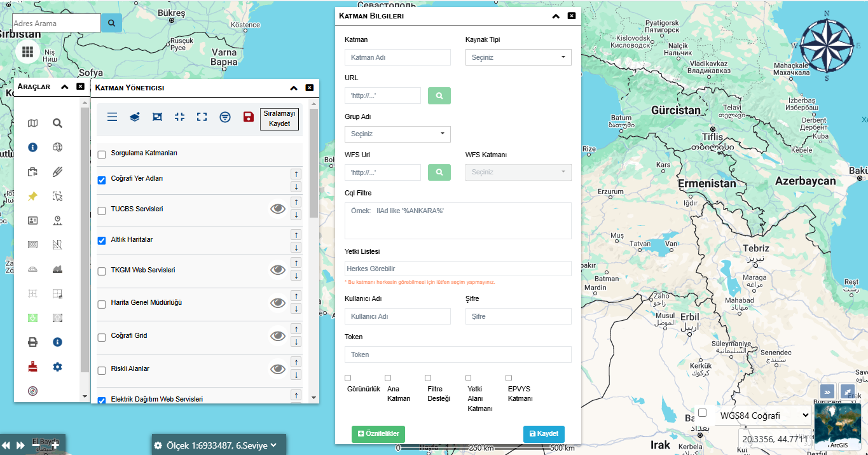
Task: Enable the Görünürlük checkbox
Action: point(348,378)
